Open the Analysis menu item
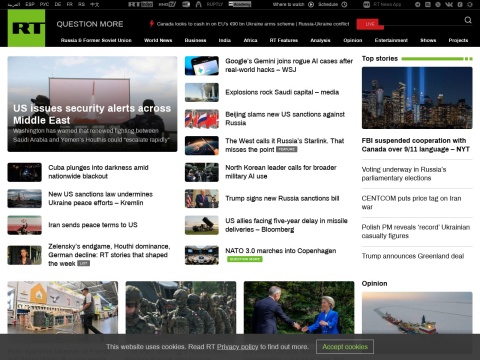480x360 pixels. [320, 40]
